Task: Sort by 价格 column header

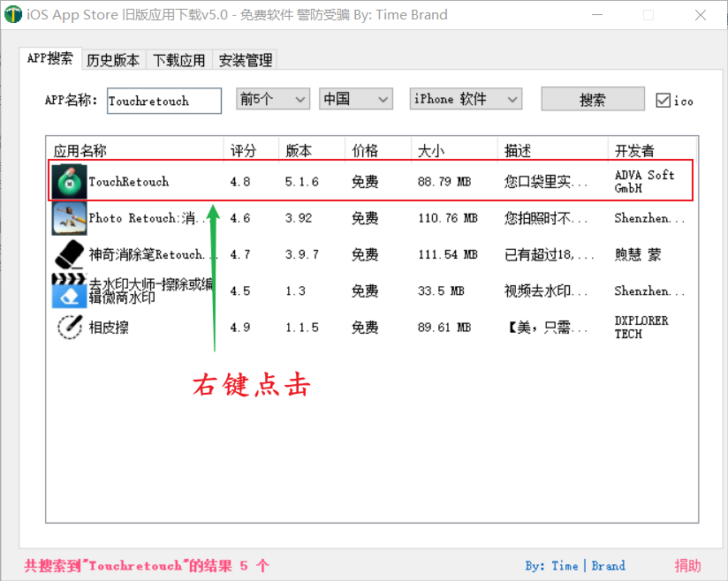Action: (x=378, y=150)
